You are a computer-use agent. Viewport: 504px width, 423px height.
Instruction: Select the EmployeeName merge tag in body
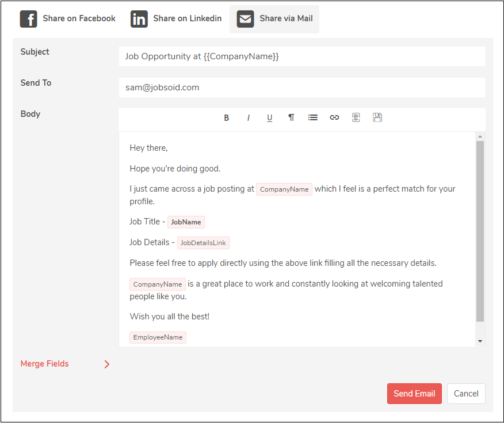coord(158,337)
